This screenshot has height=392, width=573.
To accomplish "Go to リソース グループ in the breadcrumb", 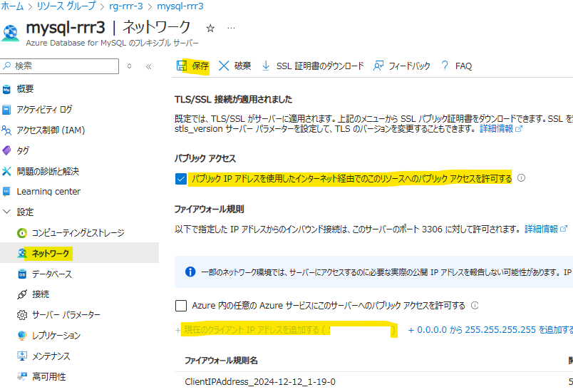I will tap(66, 6).
